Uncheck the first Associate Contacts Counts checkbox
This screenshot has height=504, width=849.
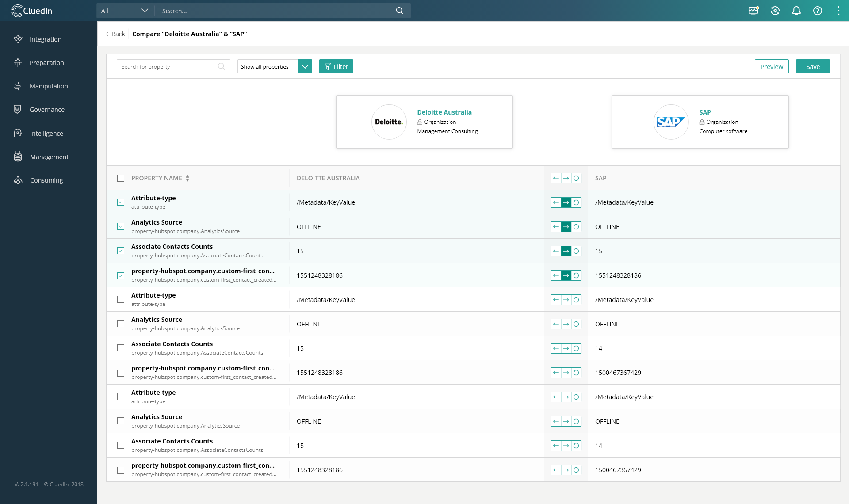coord(121,251)
